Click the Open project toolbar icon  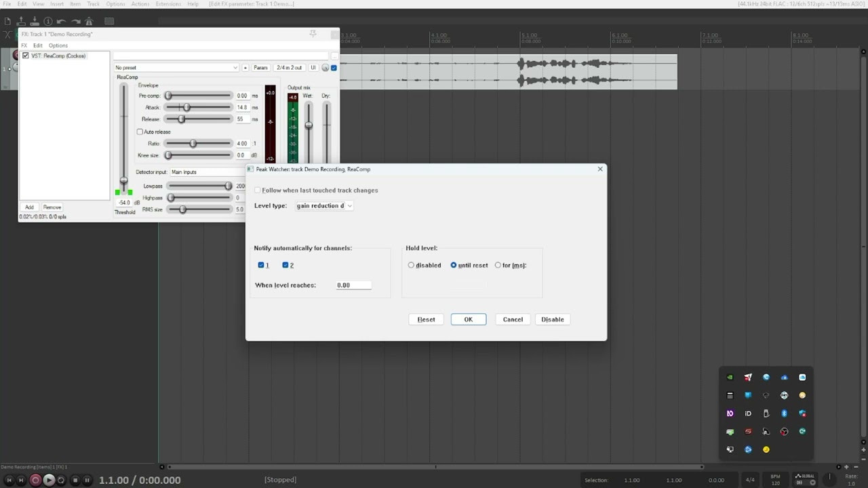tap(21, 22)
